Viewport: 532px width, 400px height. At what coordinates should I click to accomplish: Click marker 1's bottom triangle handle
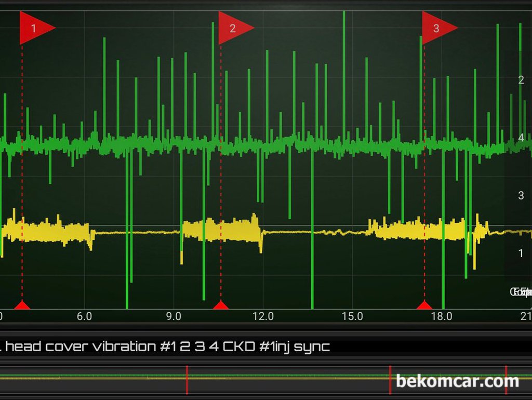pyautogui.click(x=22, y=304)
